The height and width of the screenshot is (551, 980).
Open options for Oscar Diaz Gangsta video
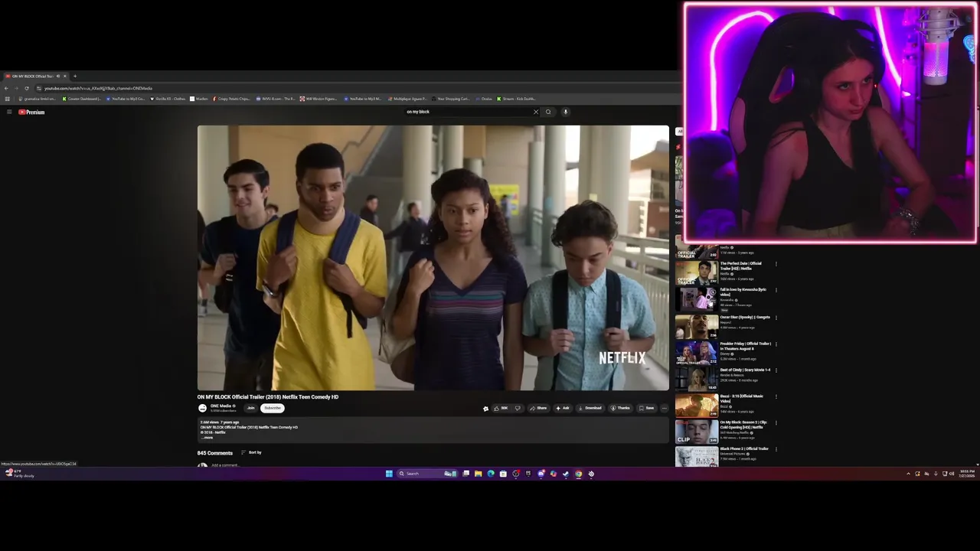(x=776, y=318)
